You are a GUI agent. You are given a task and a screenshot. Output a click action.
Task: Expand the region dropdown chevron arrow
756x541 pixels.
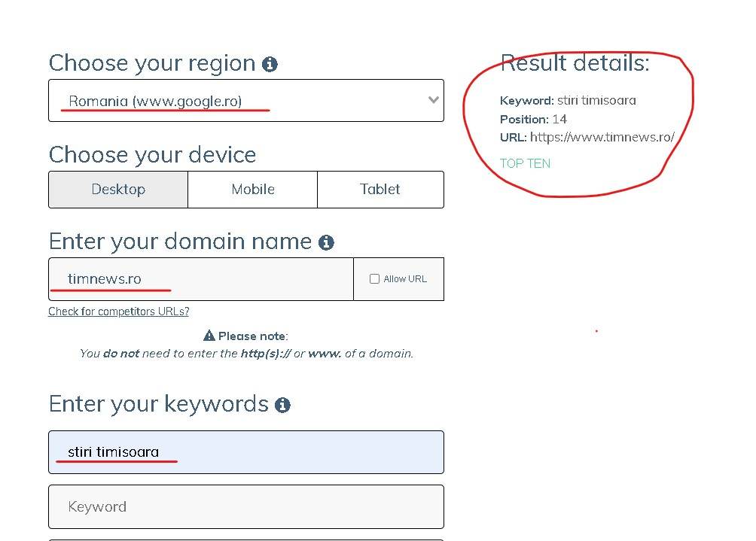point(433,99)
